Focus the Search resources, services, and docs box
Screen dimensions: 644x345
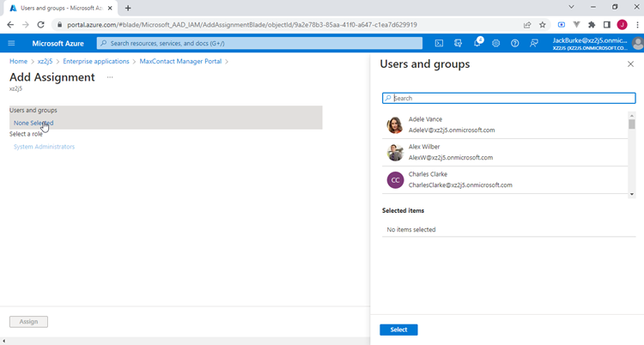[x=259, y=43]
